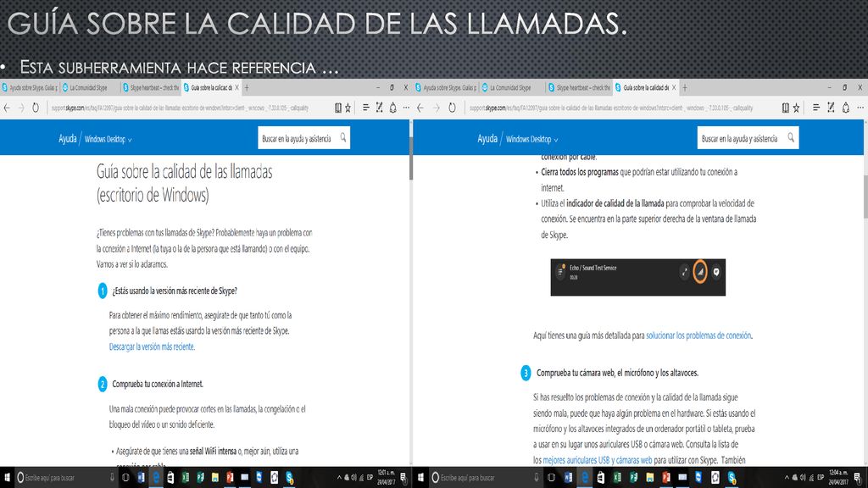Open 'solucionar los problemas de conexión' link

coord(698,335)
